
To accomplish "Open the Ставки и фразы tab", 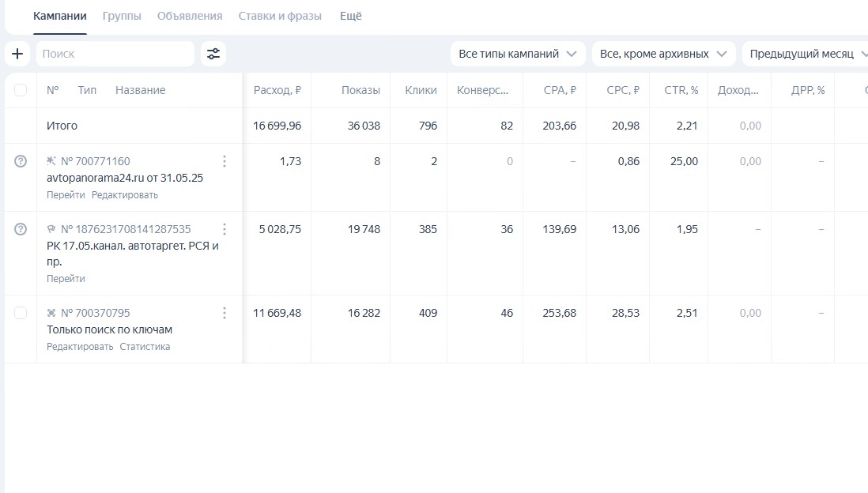I will coord(281,16).
